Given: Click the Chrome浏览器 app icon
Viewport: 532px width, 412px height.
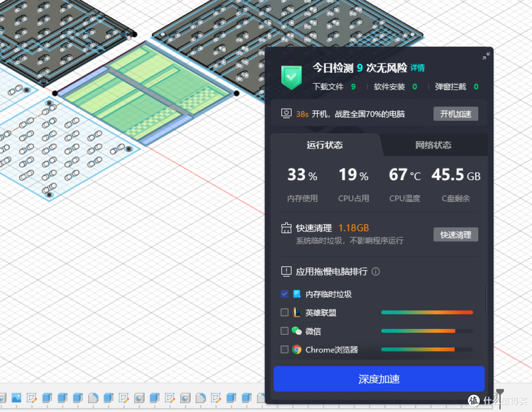Looking at the screenshot, I should [297, 349].
